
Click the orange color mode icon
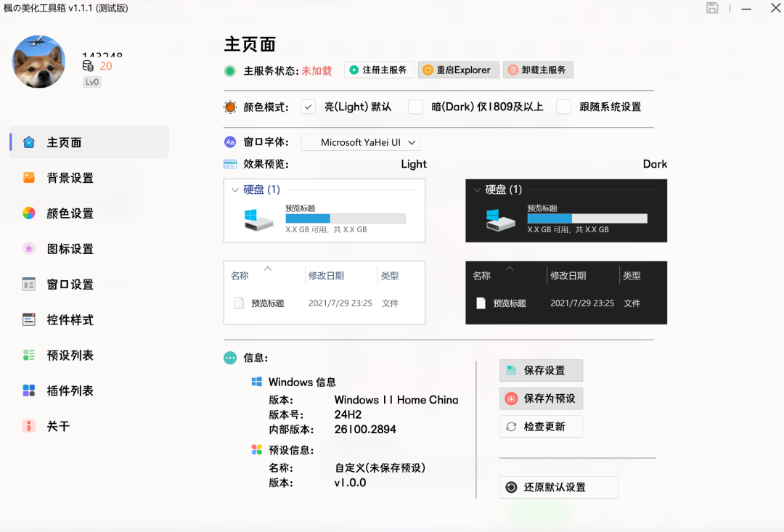[x=230, y=107]
